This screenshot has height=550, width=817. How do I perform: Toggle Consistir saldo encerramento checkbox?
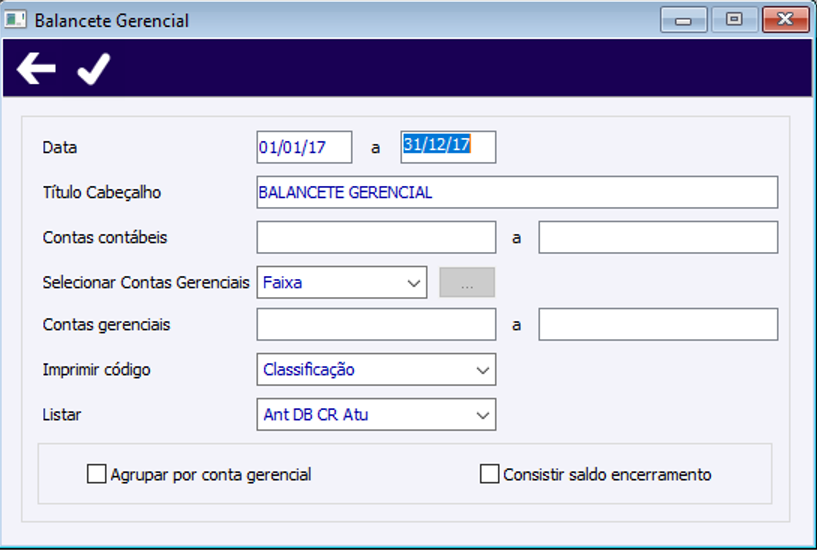click(490, 475)
